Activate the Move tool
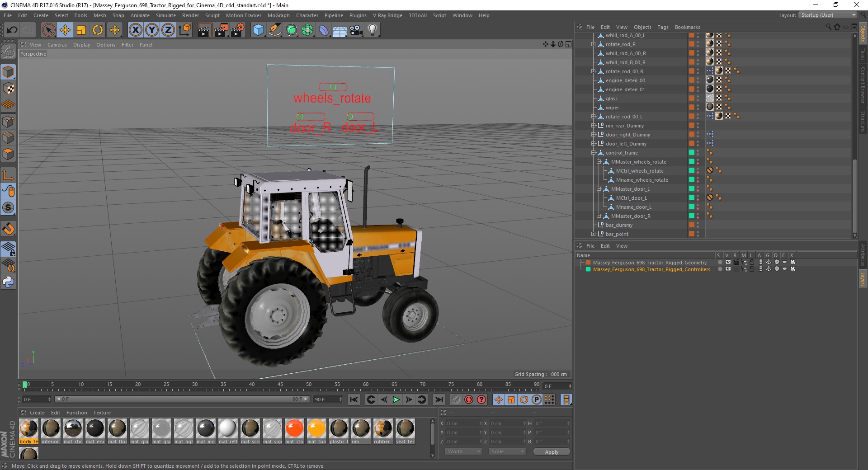This screenshot has height=470, width=868. (65, 30)
